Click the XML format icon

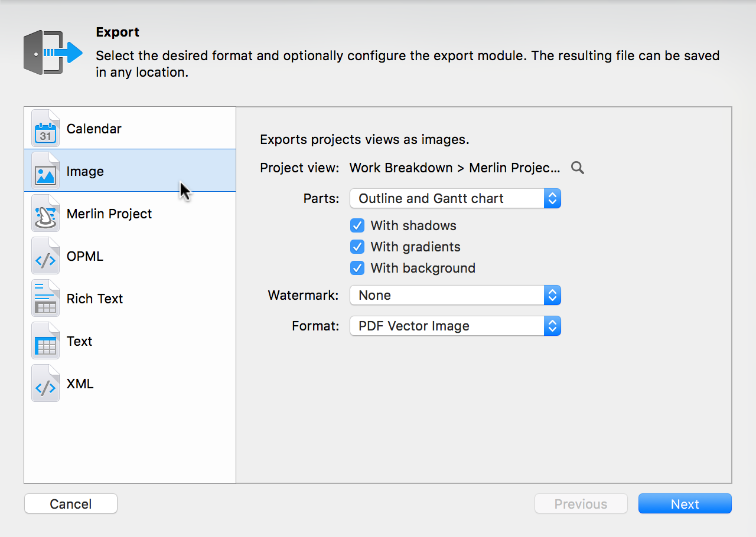point(45,384)
